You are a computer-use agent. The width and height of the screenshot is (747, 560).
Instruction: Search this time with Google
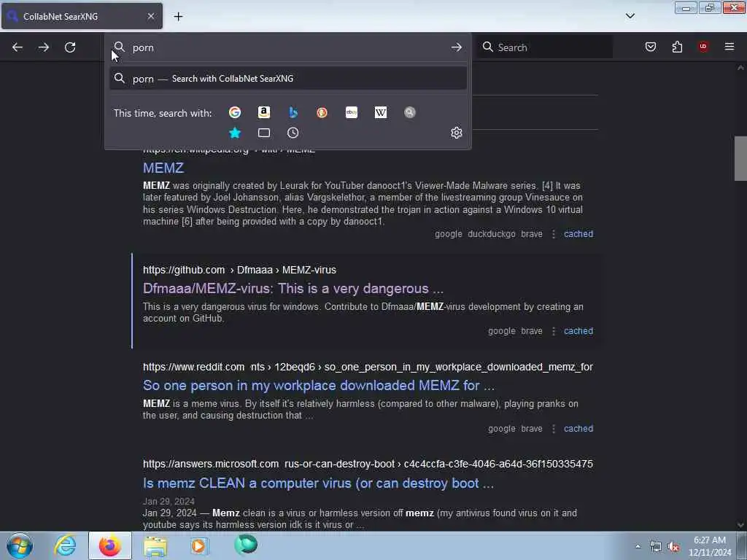(235, 112)
